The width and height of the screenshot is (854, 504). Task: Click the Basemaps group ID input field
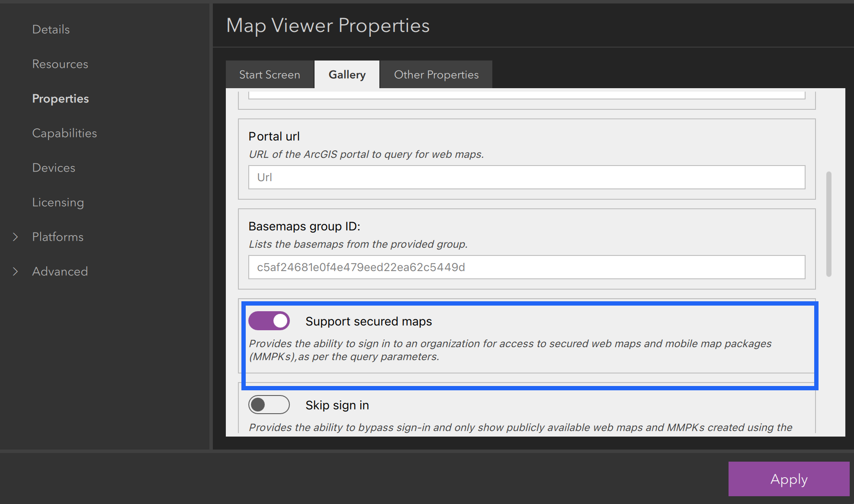(x=526, y=267)
